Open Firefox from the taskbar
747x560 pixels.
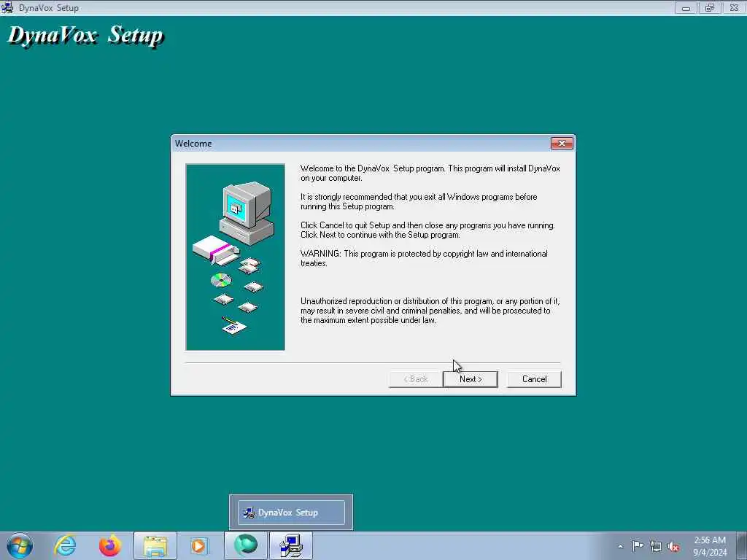109,545
